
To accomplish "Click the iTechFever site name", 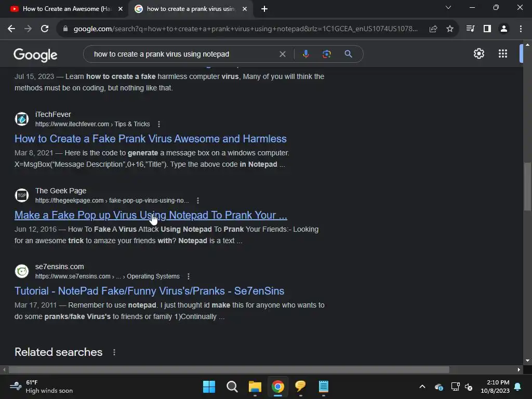I will (54, 115).
